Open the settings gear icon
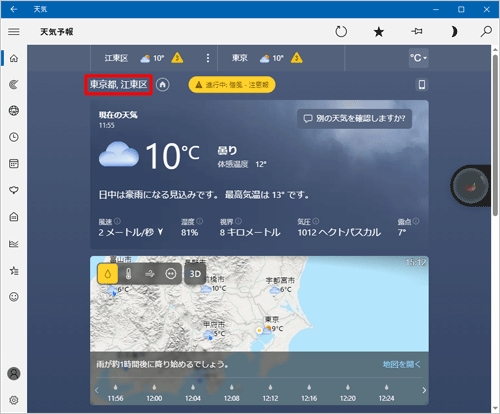 pyautogui.click(x=14, y=400)
